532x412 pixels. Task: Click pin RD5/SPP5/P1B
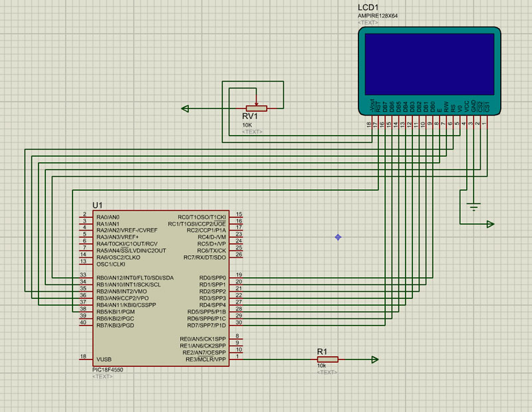tap(207, 312)
